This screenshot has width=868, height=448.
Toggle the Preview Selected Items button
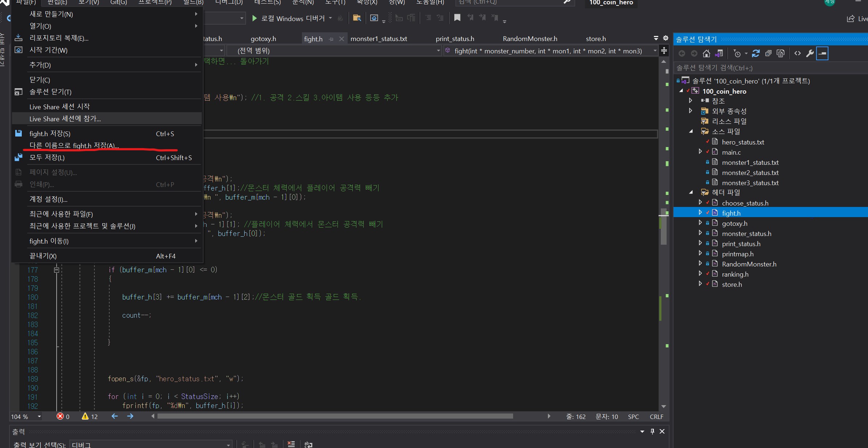click(822, 54)
